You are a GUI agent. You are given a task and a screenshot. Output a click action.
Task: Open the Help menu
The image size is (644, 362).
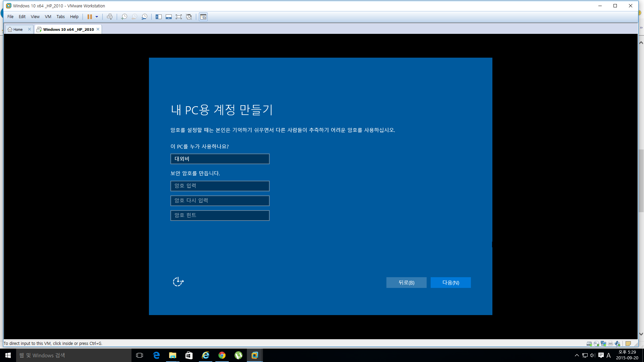point(74,17)
